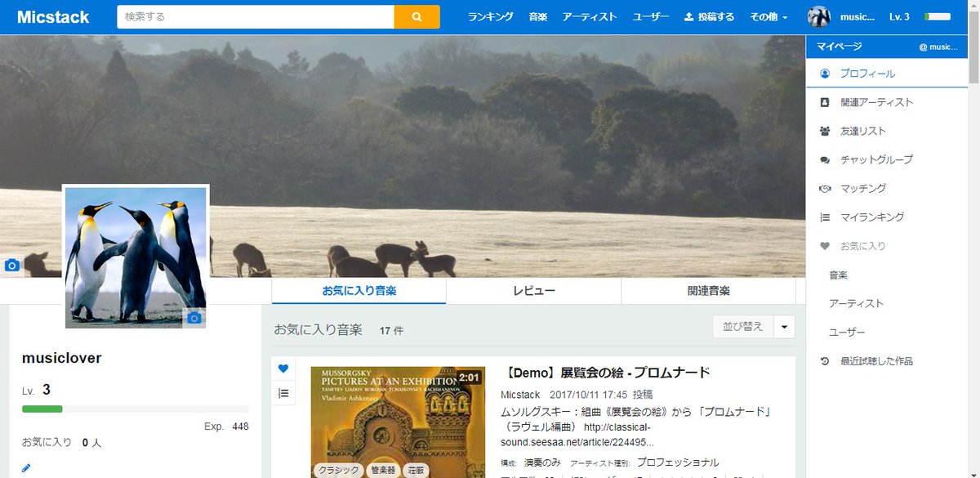
Task: Click the Micstack poster name link
Action: tap(520, 395)
